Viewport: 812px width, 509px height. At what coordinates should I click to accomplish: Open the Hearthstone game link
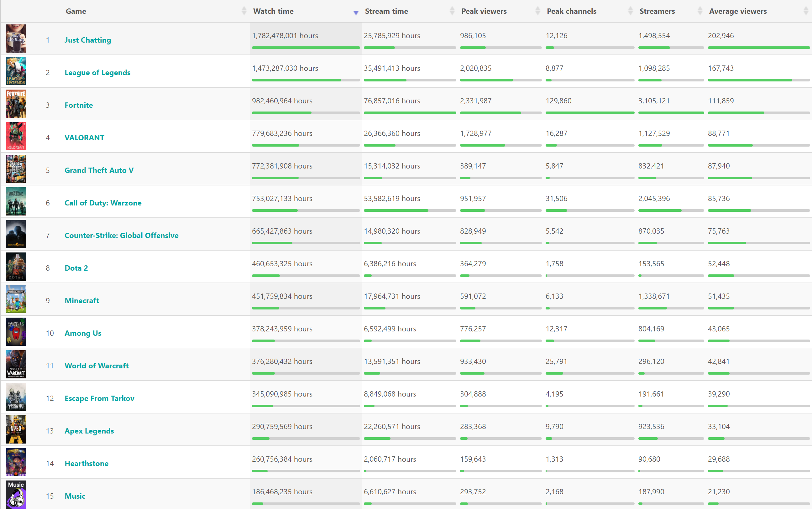[86, 464]
